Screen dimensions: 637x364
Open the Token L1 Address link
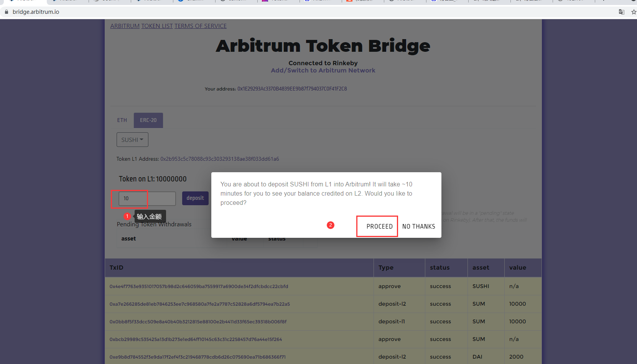tap(220, 159)
